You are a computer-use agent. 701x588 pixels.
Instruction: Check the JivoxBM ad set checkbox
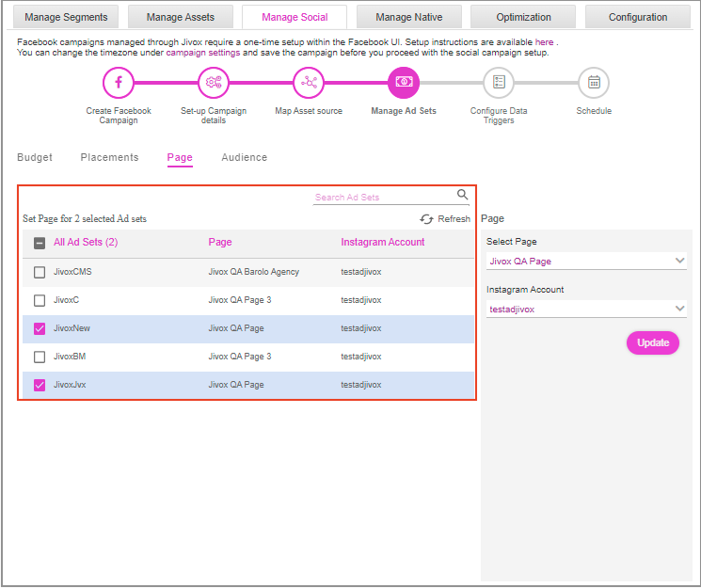point(40,357)
